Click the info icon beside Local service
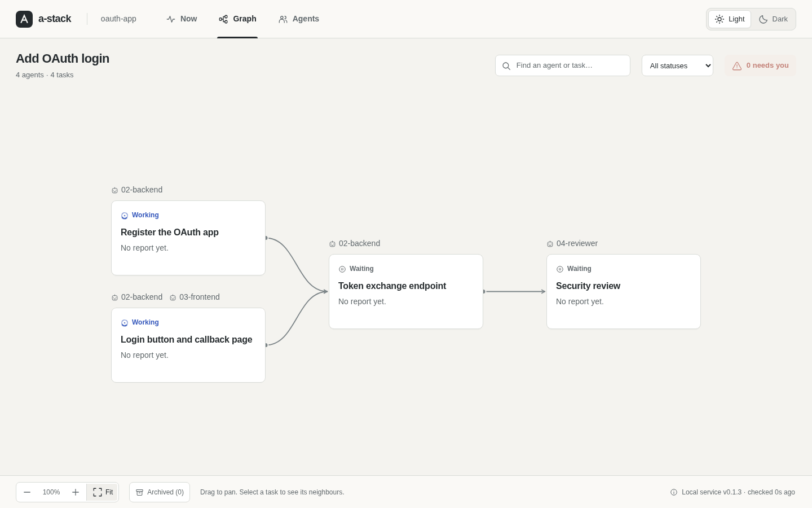This screenshot has height=508, width=812. tap(674, 492)
